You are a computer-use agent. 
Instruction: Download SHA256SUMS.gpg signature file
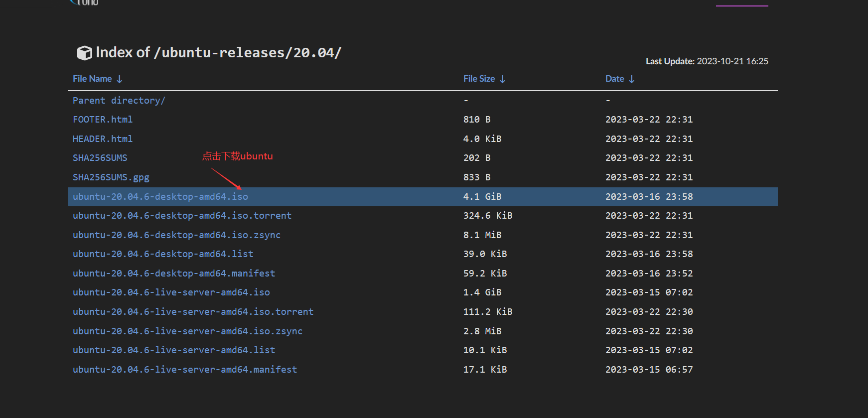pyautogui.click(x=111, y=177)
